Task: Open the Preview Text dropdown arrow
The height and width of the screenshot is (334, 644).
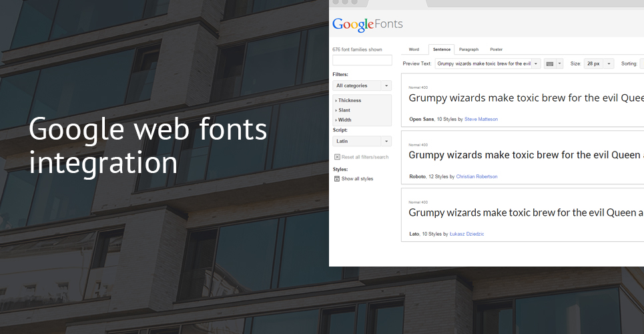Action: click(536, 63)
